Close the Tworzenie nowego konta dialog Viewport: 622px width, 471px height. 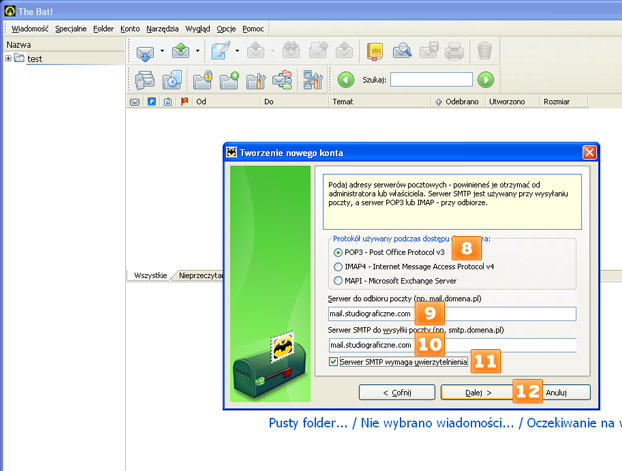tap(589, 152)
